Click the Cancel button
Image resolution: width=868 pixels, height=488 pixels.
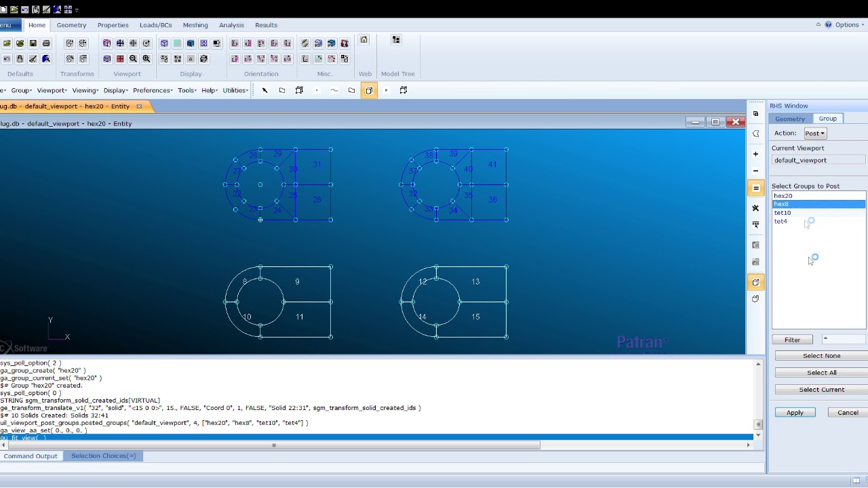[x=848, y=413]
